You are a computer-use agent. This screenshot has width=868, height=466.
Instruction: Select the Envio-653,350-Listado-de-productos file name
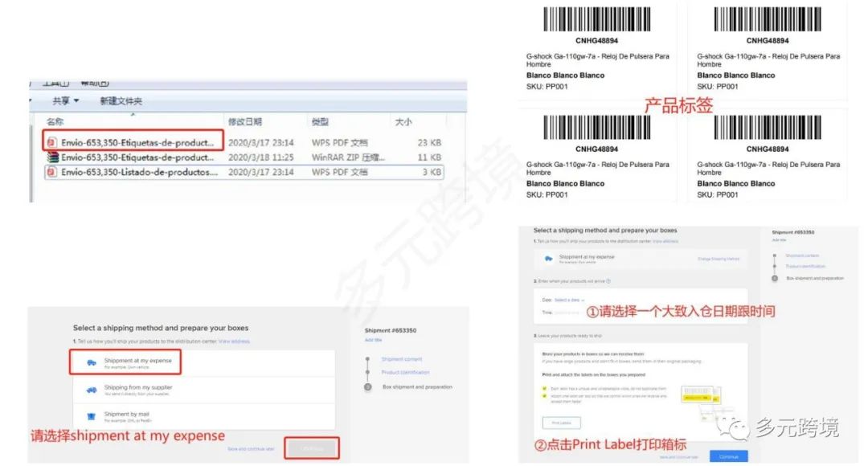click(140, 172)
